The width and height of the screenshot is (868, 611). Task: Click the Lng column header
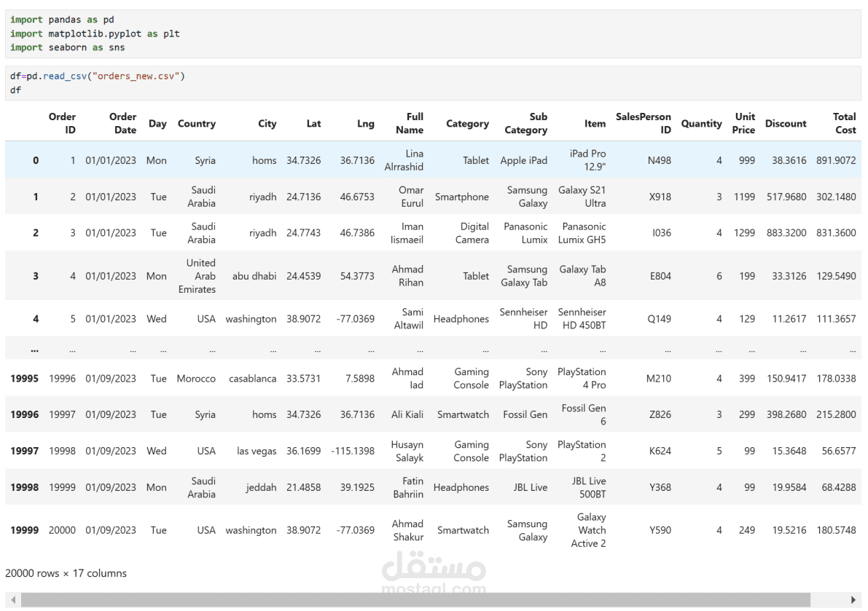[x=365, y=123]
